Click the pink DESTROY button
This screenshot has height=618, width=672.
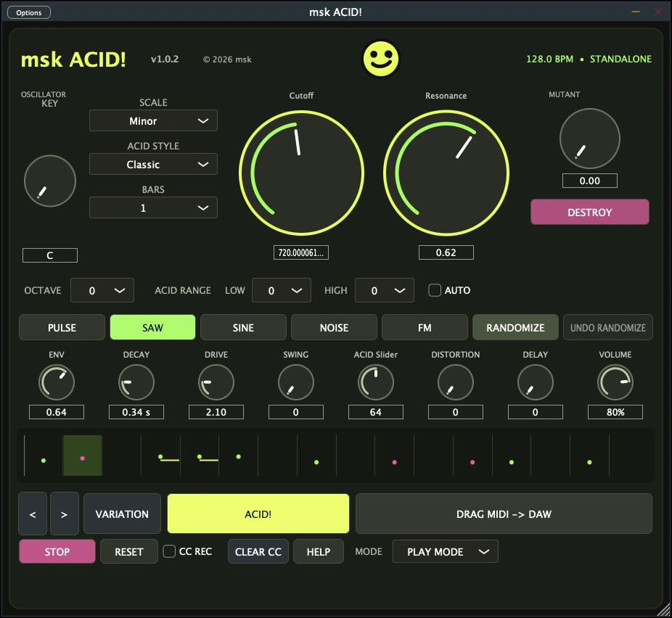click(x=590, y=212)
